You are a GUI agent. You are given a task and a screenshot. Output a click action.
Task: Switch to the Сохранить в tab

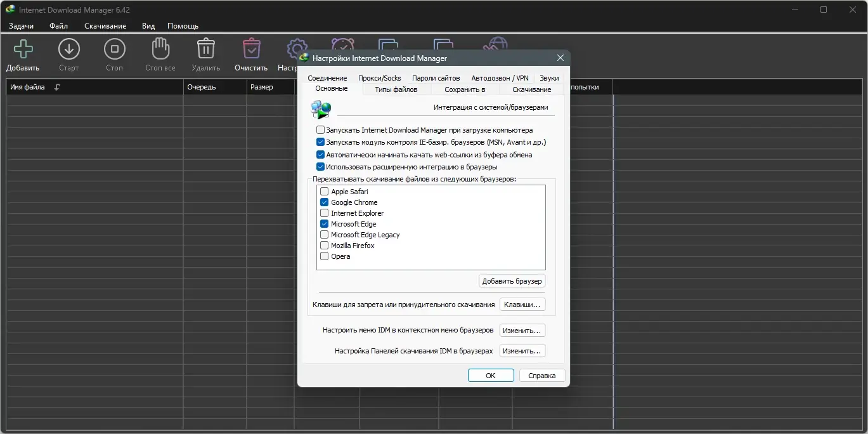[465, 89]
